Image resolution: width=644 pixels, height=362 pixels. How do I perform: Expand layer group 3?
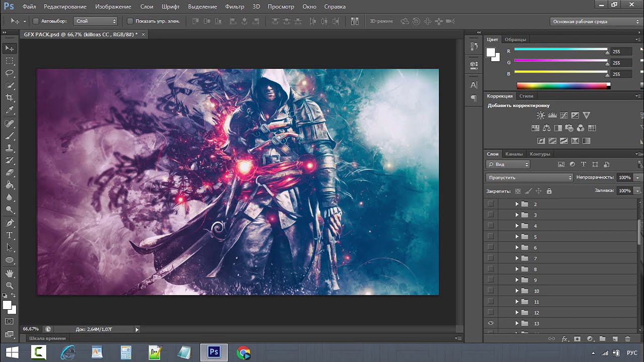pos(517,215)
